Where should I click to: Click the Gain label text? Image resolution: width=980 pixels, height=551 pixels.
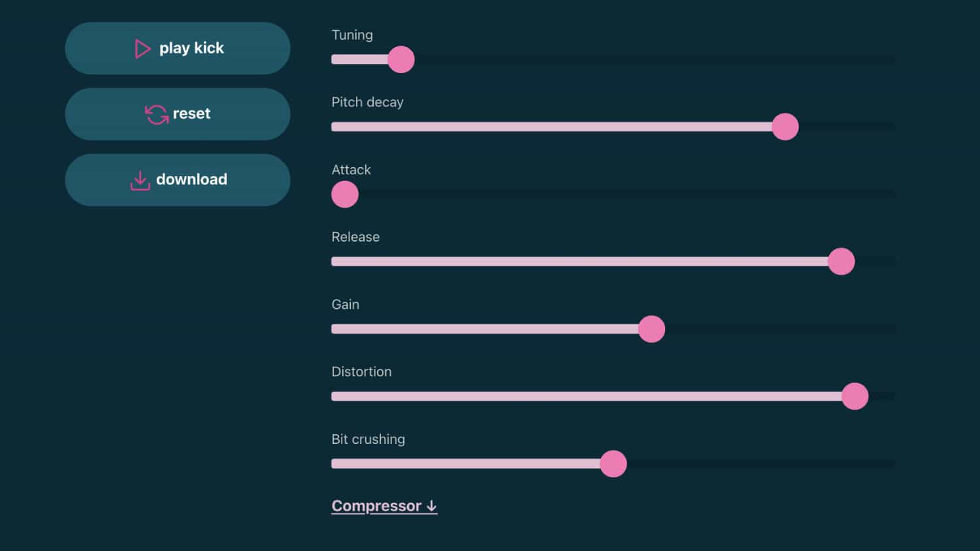tap(345, 304)
